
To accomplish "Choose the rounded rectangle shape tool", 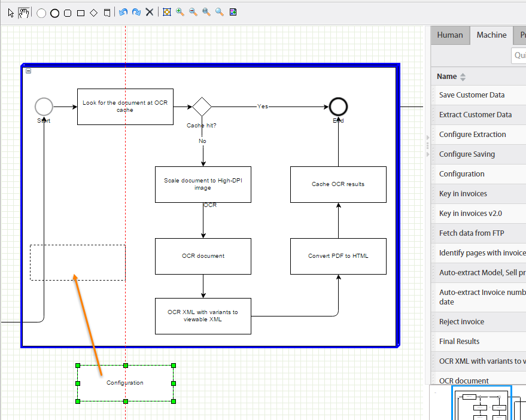I will pyautogui.click(x=68, y=13).
